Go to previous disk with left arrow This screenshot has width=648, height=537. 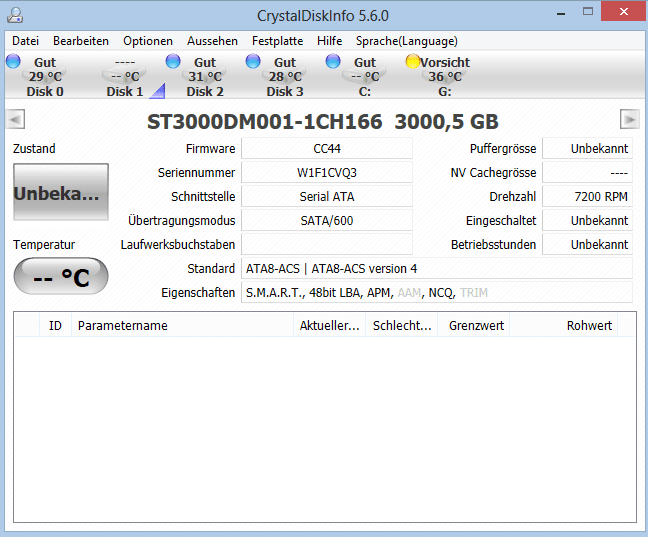15,119
